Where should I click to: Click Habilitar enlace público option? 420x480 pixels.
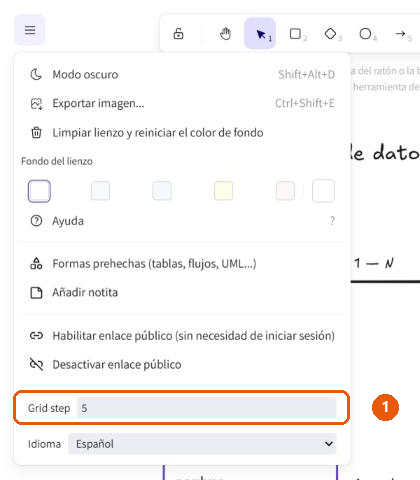(x=182, y=336)
